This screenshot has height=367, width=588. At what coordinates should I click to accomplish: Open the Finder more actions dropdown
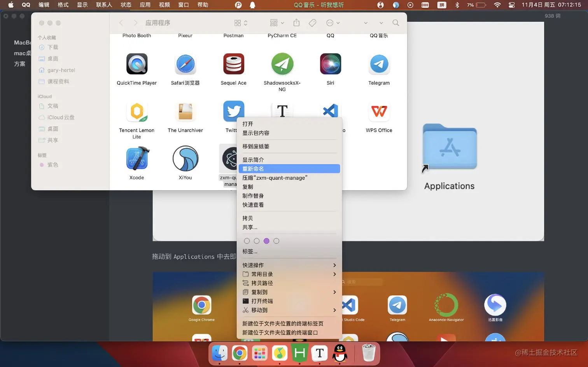(x=333, y=23)
